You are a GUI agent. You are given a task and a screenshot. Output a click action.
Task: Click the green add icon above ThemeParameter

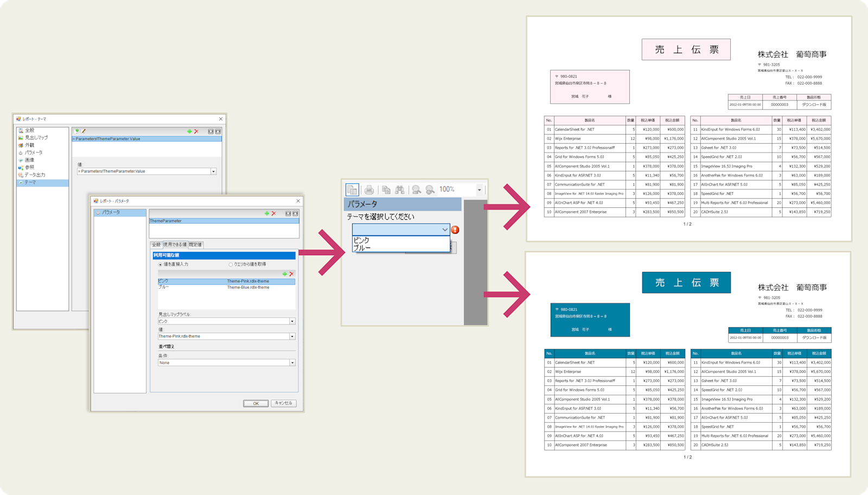tap(267, 213)
